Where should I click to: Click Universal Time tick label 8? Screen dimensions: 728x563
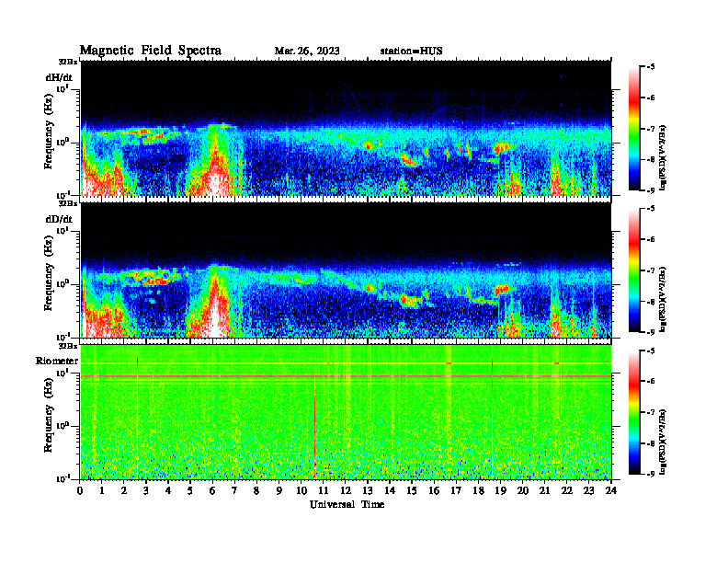pyautogui.click(x=256, y=491)
